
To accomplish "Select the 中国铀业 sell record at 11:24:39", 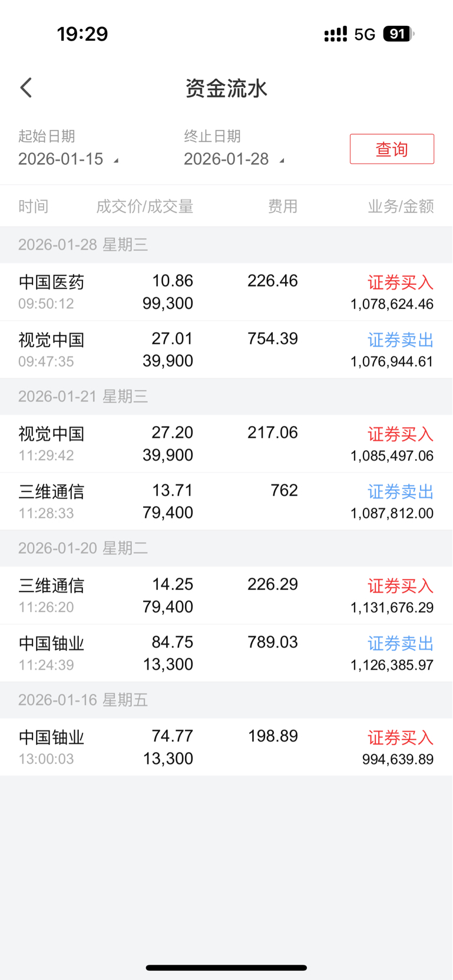I will coord(226,653).
